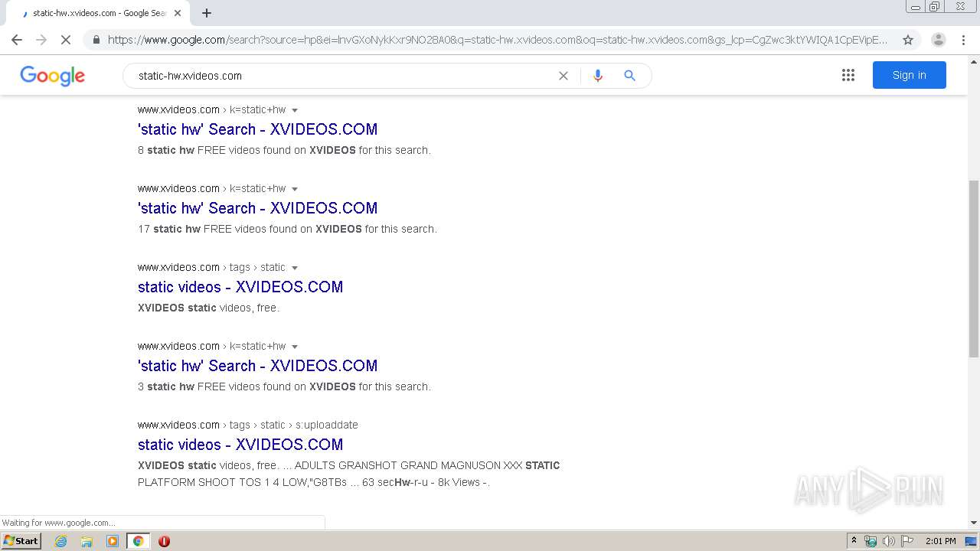Open a new tab with the plus button
The image size is (980, 551).
tap(207, 13)
